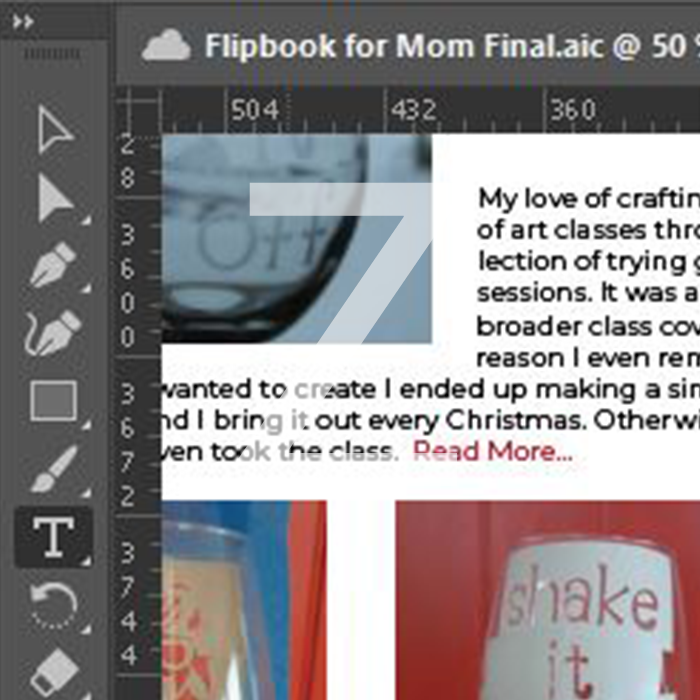This screenshot has height=700, width=700.
Task: Select the blue glass bowl image
Action: [x=296, y=239]
